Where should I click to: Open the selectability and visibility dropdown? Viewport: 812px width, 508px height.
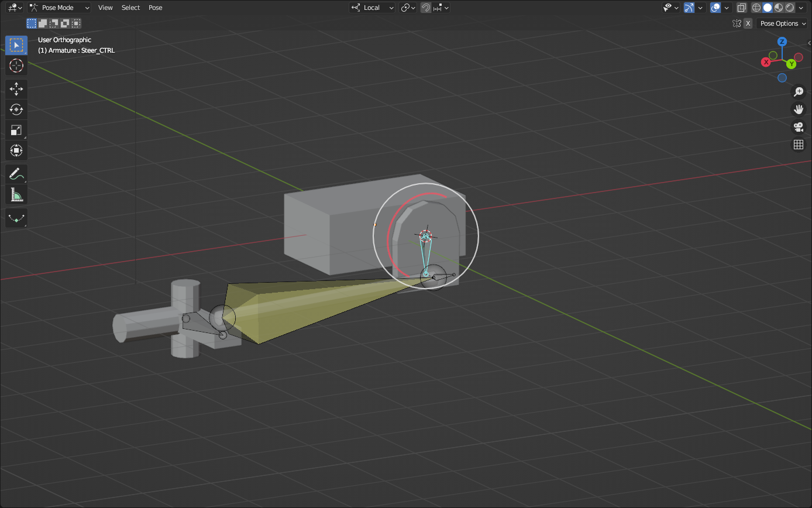670,8
